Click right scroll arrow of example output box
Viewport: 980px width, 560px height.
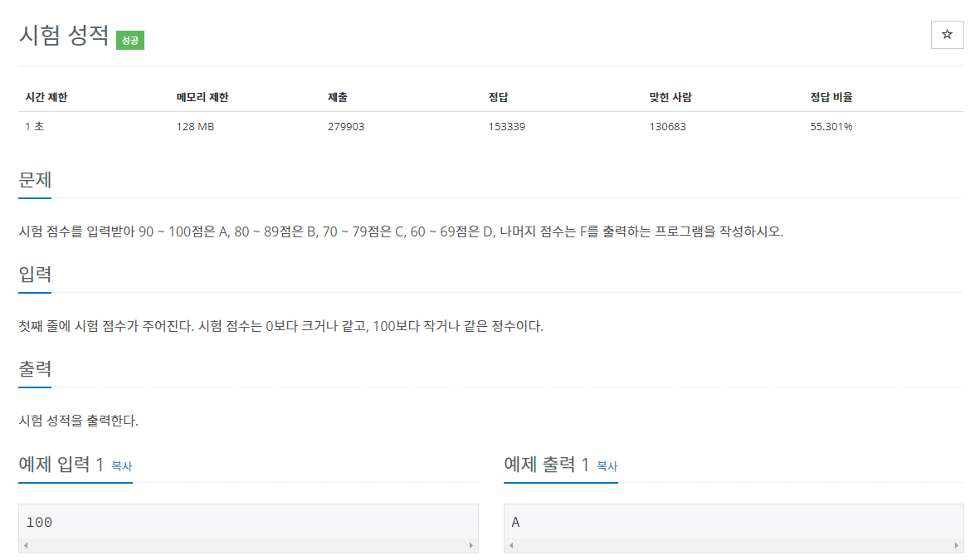pyautogui.click(x=956, y=546)
